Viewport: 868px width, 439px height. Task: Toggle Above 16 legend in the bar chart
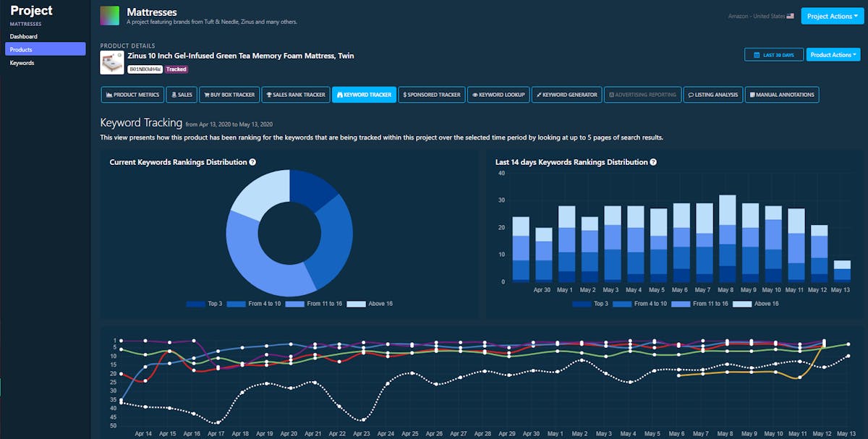[756, 304]
